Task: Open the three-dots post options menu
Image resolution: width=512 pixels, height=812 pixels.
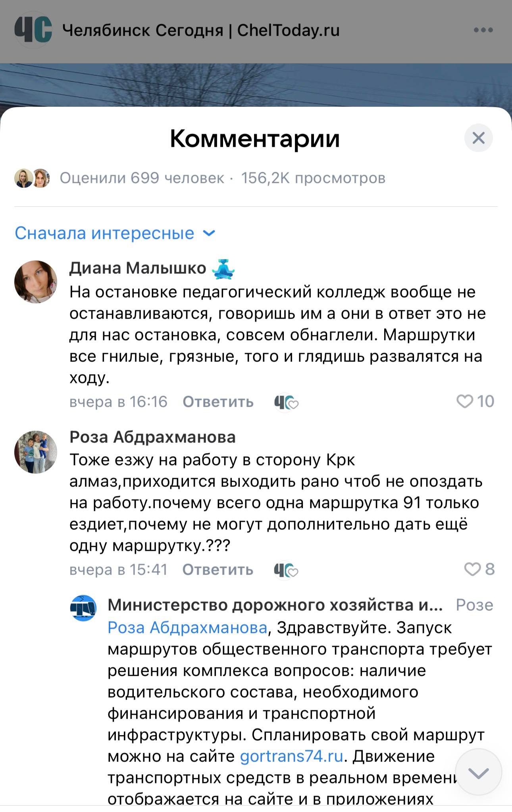Action: (x=483, y=30)
